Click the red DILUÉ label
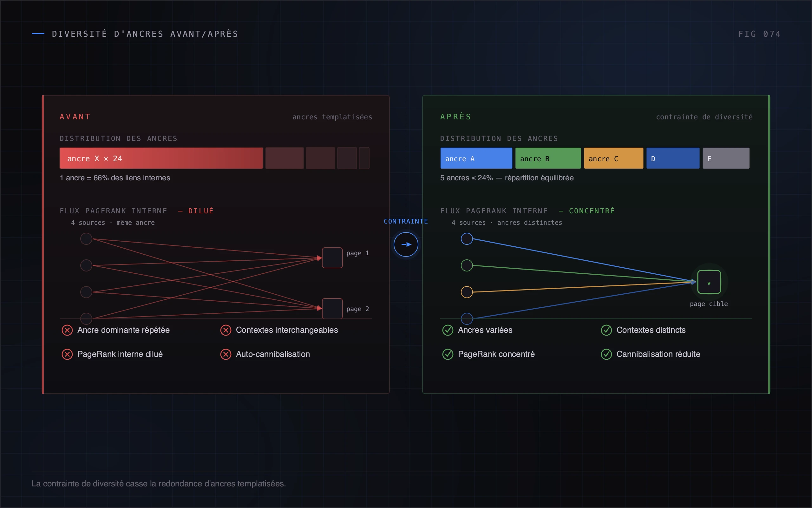The height and width of the screenshot is (508, 812). (201, 211)
